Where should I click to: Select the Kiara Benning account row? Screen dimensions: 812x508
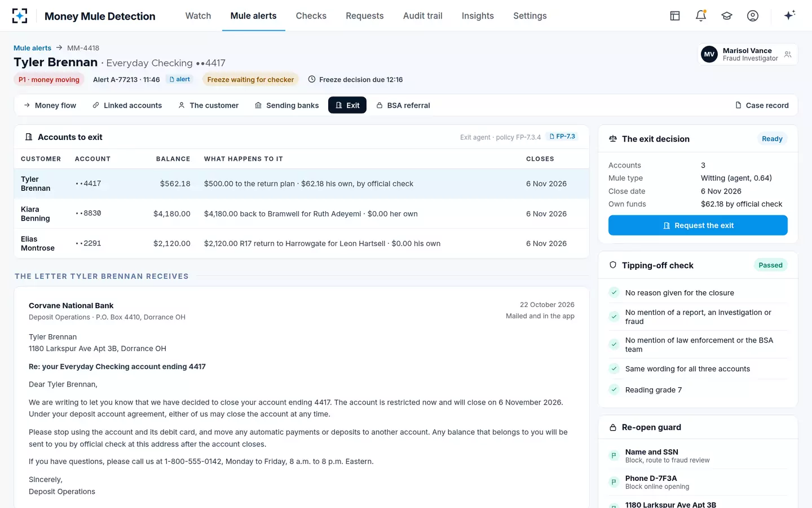[x=302, y=213]
